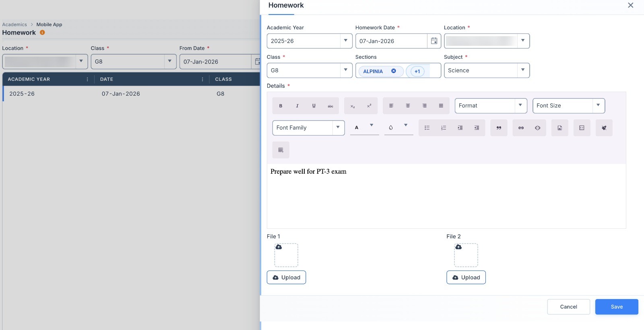Insert a block quote
Viewport: 644px width, 330px height.
pos(499,128)
